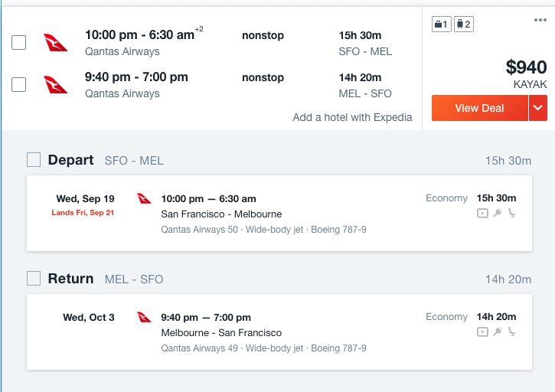Open Add a hotel with Expedia link
Screen dimensions: 555x392
tap(352, 117)
